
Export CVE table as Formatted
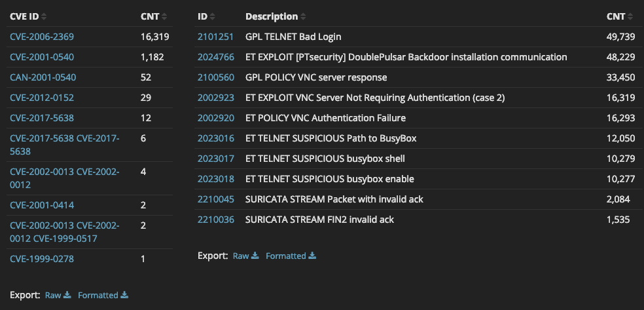coord(103,295)
